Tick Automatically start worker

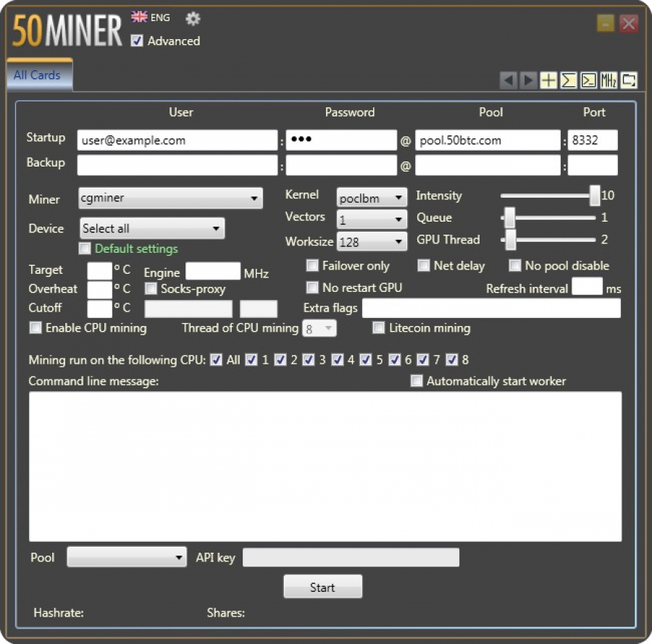click(x=417, y=381)
